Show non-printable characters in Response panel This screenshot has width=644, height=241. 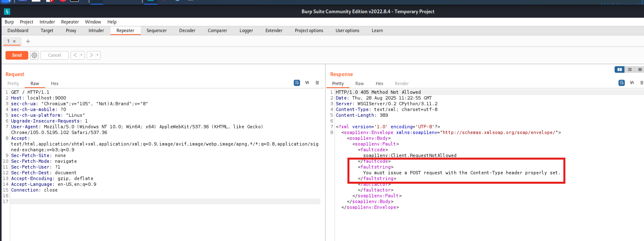[632, 83]
